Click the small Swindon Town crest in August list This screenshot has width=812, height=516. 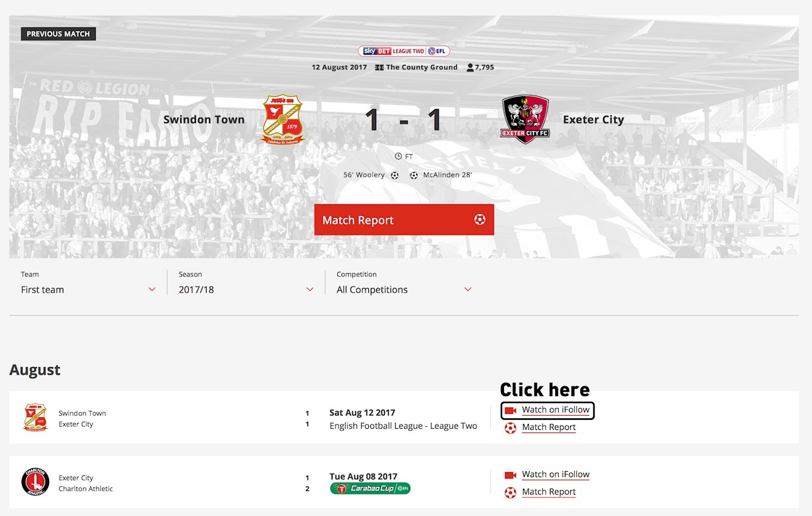tap(35, 417)
